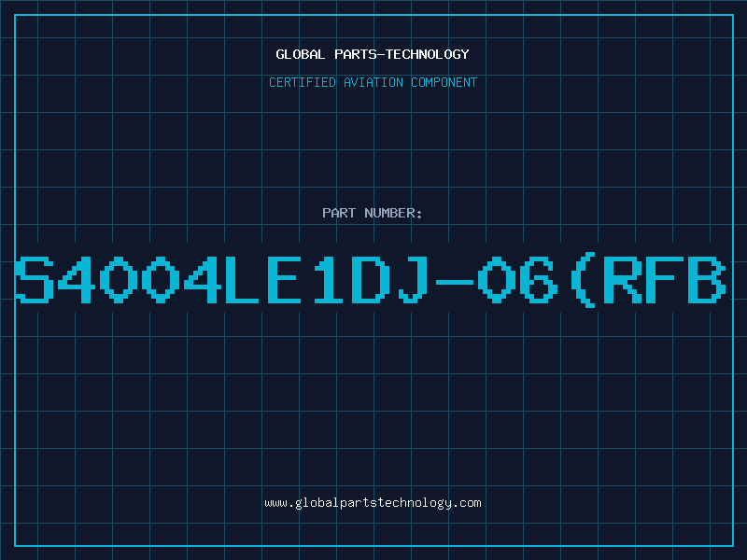Viewport: 747px width, 560px height.
Task: Click the PART NUMBER: label
Action: click(373, 213)
